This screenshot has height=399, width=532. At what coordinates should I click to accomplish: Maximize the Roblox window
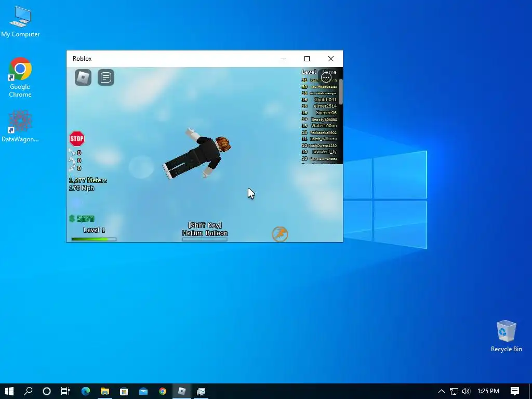[x=307, y=59]
